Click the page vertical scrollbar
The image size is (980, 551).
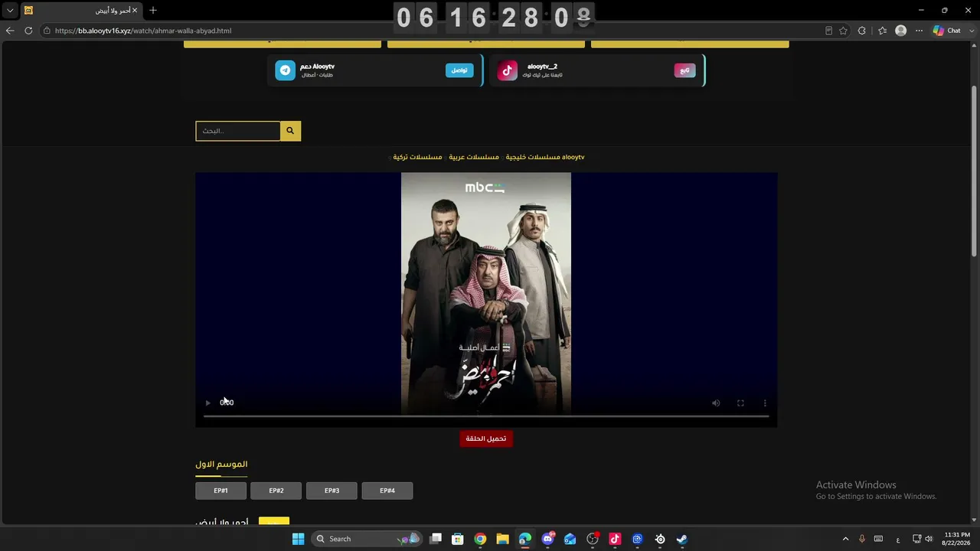point(975,170)
